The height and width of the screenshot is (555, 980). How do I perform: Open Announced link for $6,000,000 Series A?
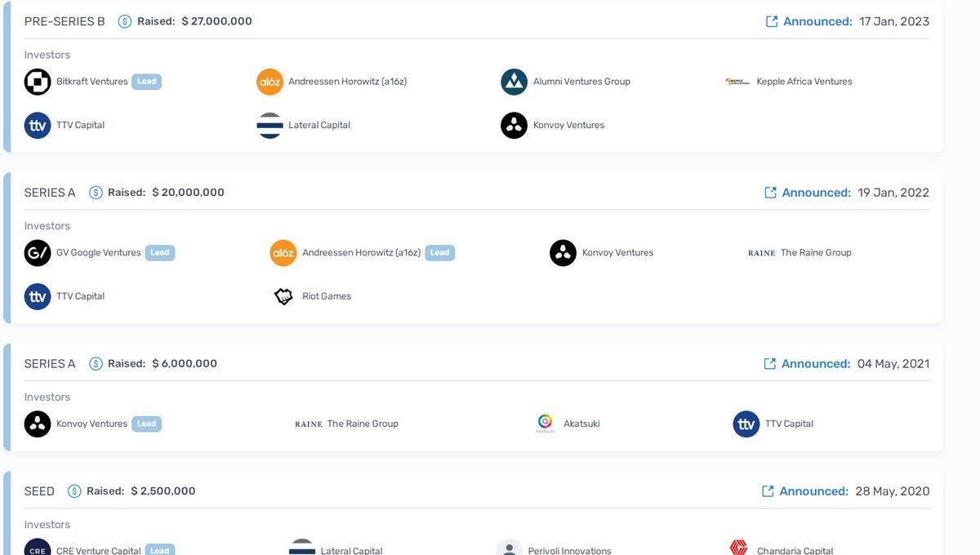(x=816, y=364)
